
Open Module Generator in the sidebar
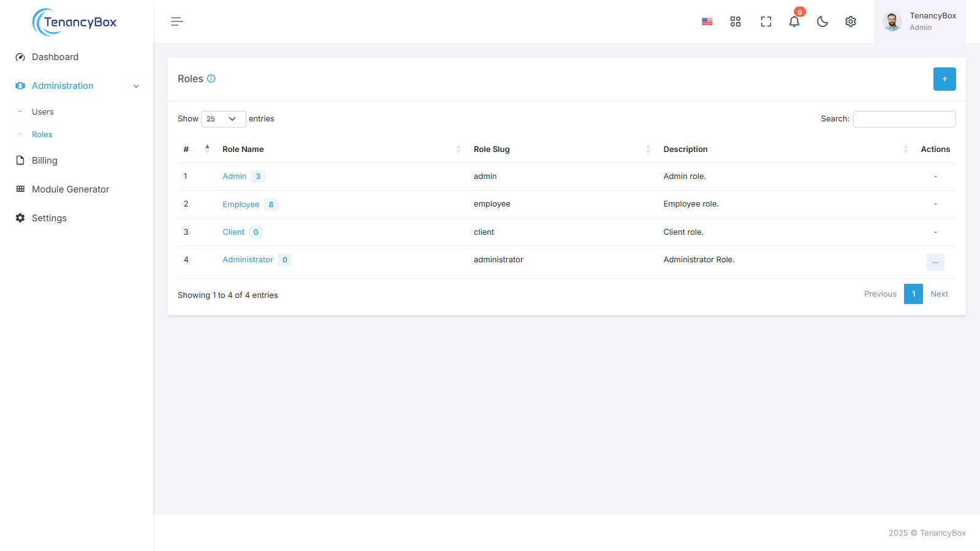click(70, 189)
